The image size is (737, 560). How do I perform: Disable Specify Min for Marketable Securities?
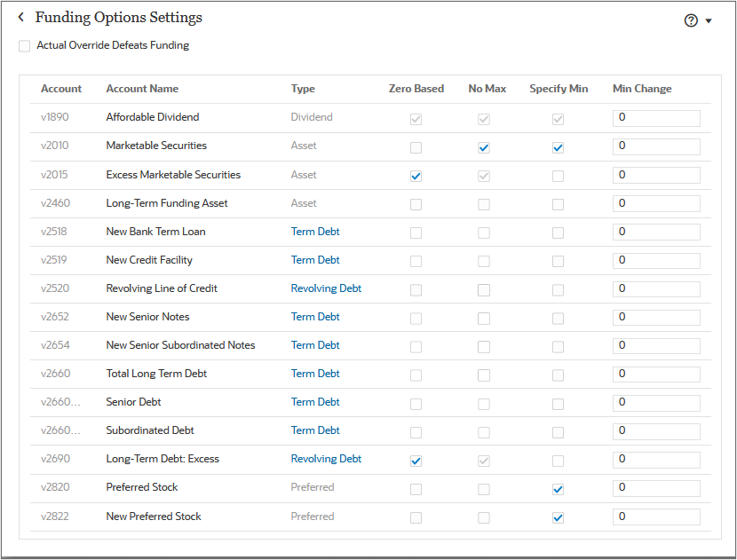tap(558, 147)
